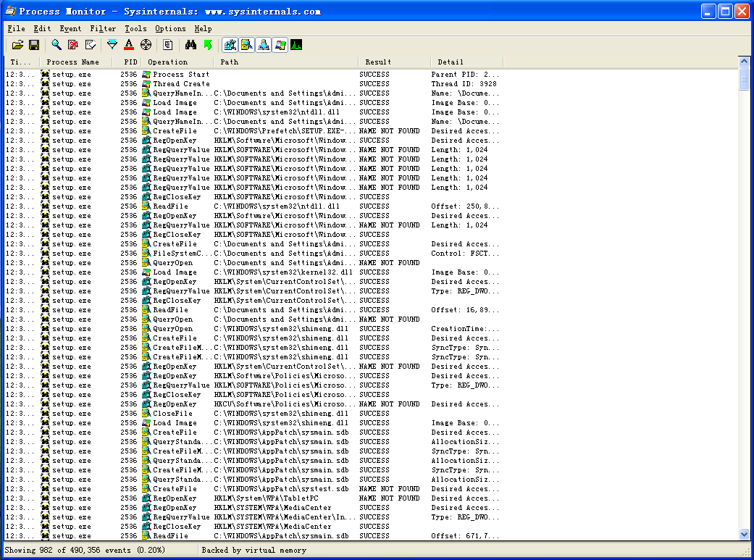Screen dimensions: 754x560
Task: Click the RegCloseKey MediaCenter row operation
Action: (177, 527)
